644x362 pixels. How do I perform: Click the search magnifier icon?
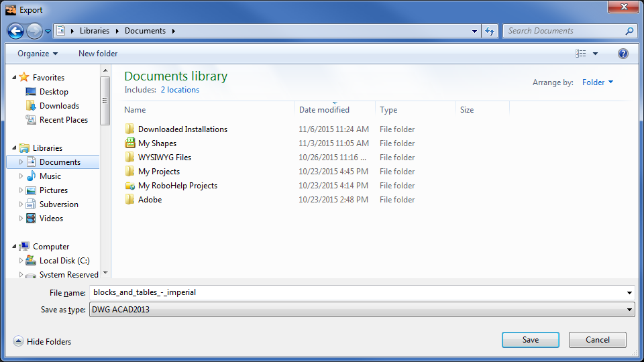click(629, 31)
